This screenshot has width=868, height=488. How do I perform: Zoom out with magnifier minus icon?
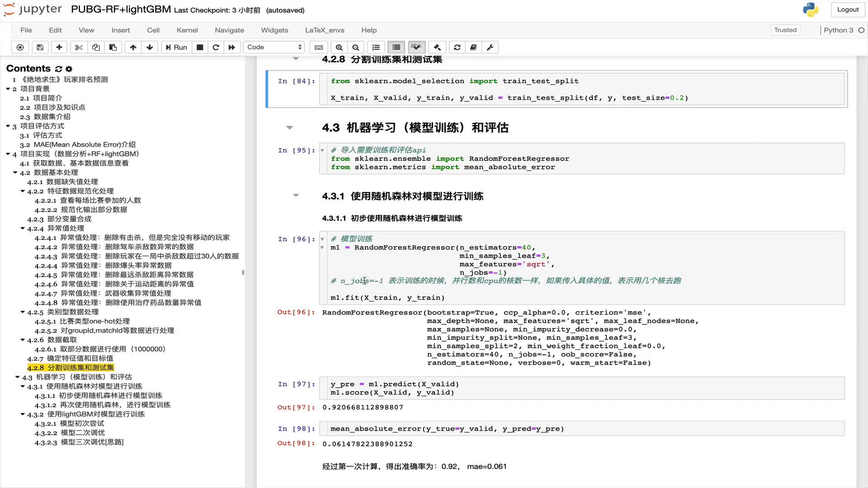click(x=356, y=47)
